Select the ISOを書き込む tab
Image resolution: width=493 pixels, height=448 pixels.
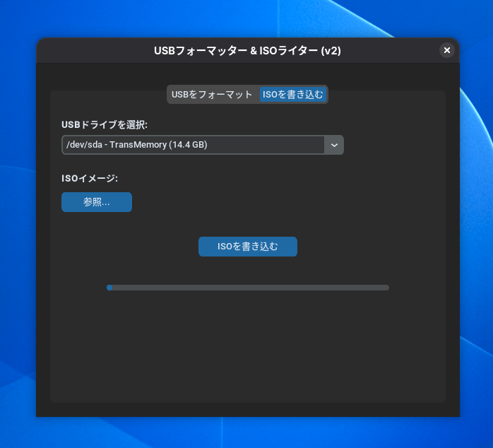(x=292, y=95)
